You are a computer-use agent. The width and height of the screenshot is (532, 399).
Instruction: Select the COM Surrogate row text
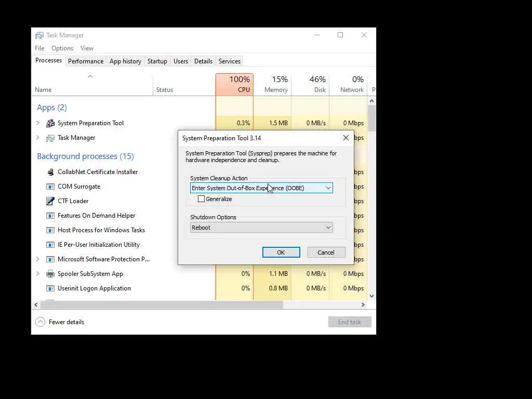79,187
